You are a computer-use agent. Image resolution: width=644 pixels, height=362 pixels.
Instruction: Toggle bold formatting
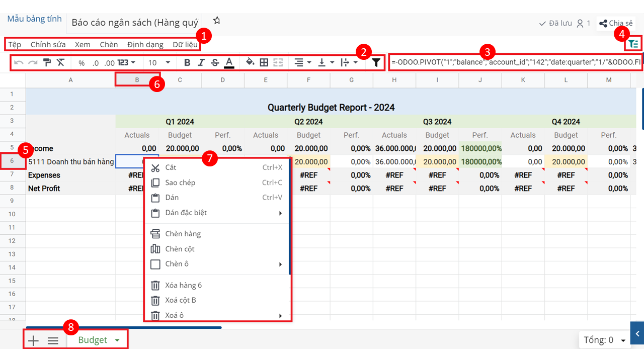coord(187,62)
